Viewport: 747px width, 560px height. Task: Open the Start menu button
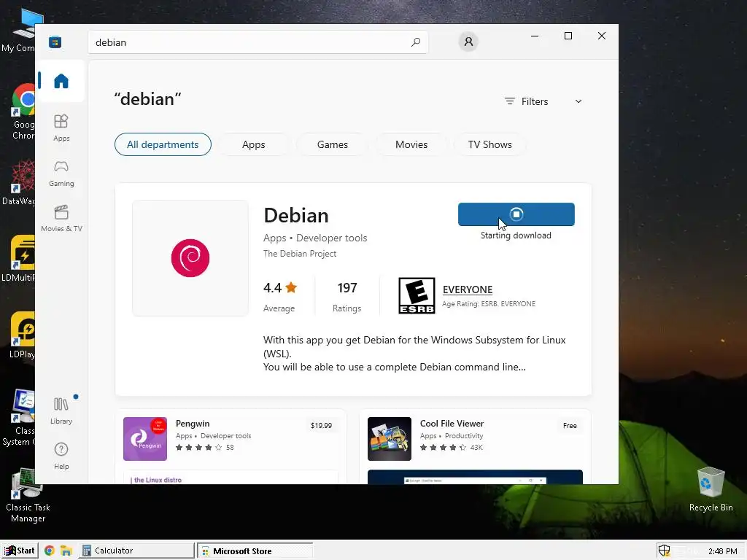pos(20,551)
